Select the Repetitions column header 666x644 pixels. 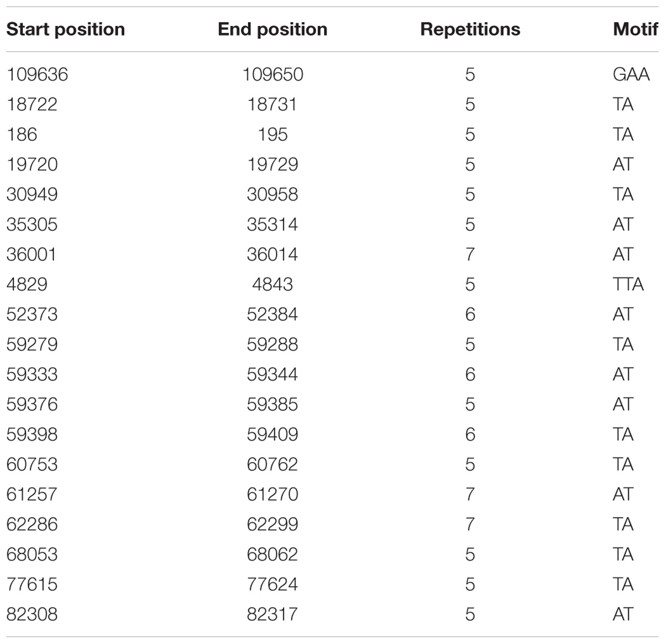470,29
